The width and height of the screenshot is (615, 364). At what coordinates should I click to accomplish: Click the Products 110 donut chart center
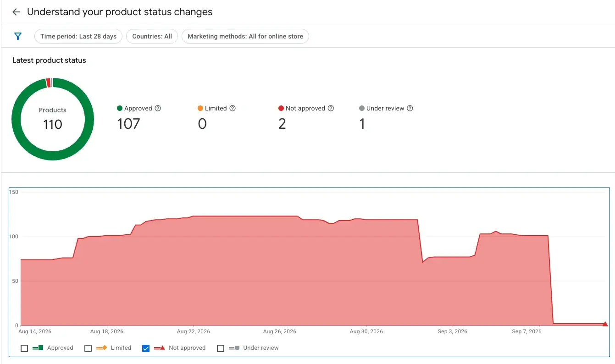[x=53, y=119]
